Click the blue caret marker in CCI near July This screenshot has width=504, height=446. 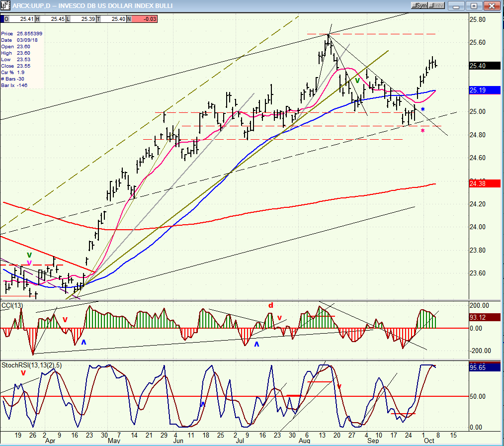coord(256,344)
